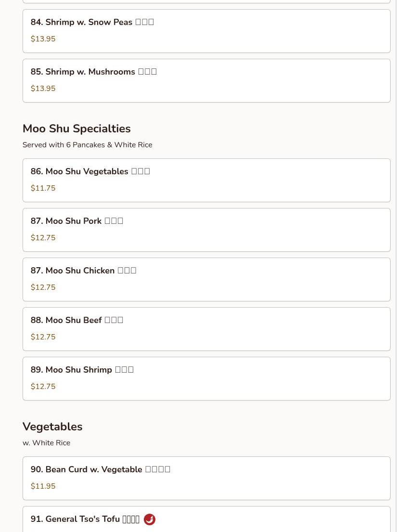The width and height of the screenshot is (406, 532).
Task: Click the price under Moo Shu Beef
Action: 43,337
